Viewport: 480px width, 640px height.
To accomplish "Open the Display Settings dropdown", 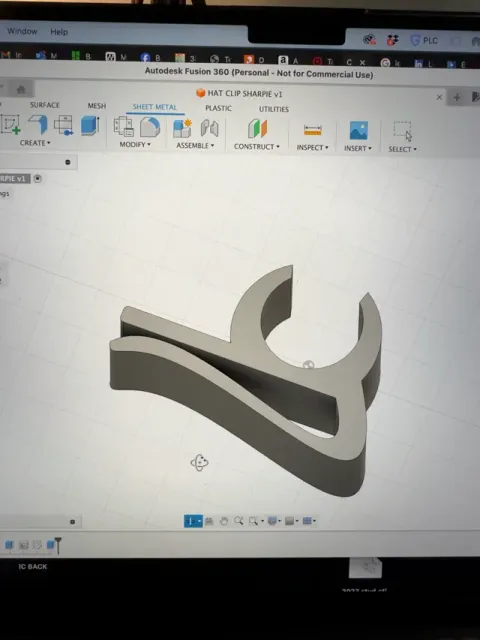I will [274, 521].
